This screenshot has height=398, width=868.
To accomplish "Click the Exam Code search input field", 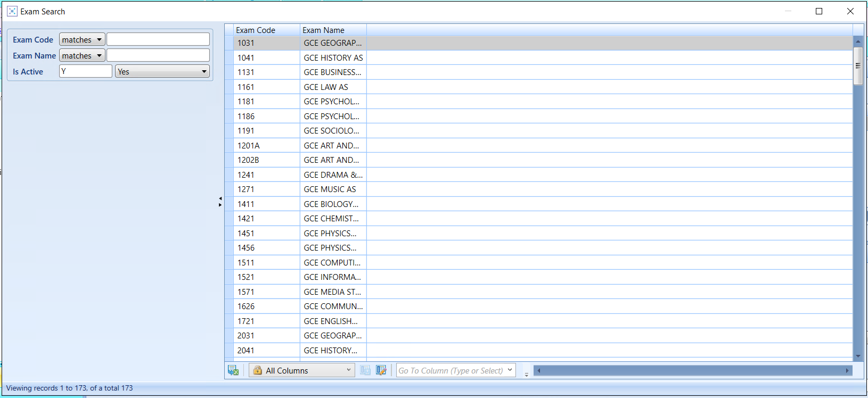I will coord(158,39).
